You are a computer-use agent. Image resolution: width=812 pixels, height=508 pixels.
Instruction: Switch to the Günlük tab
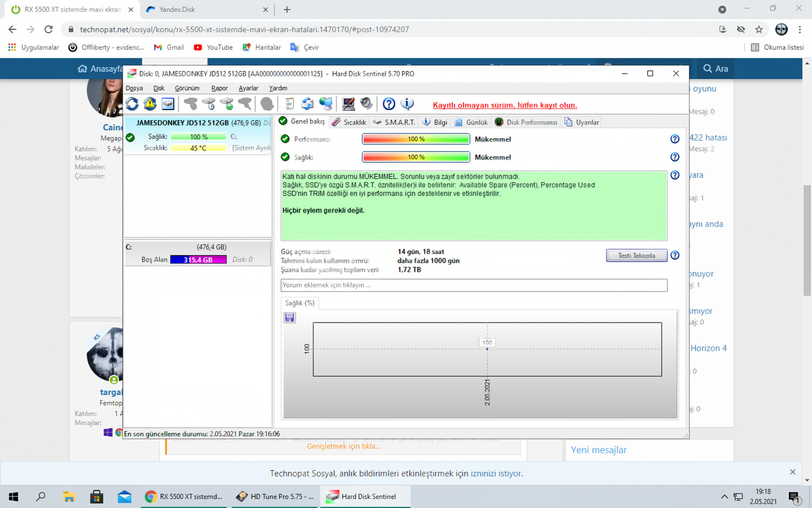(471, 122)
